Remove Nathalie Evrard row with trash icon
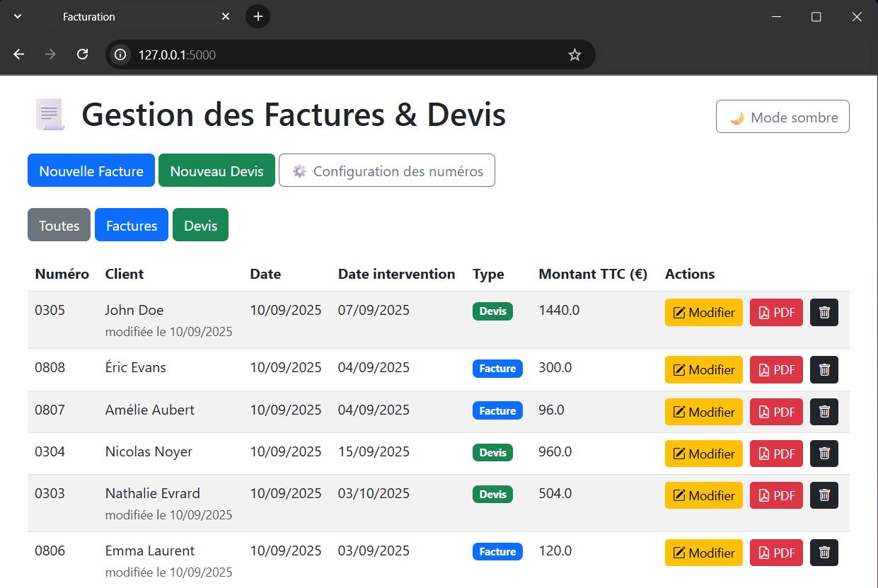The width and height of the screenshot is (878, 588). click(824, 495)
